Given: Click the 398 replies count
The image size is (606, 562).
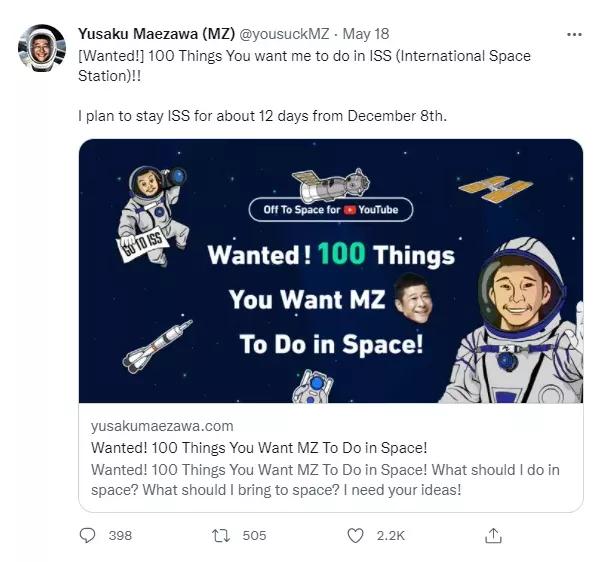Looking at the screenshot, I should pos(120,536).
